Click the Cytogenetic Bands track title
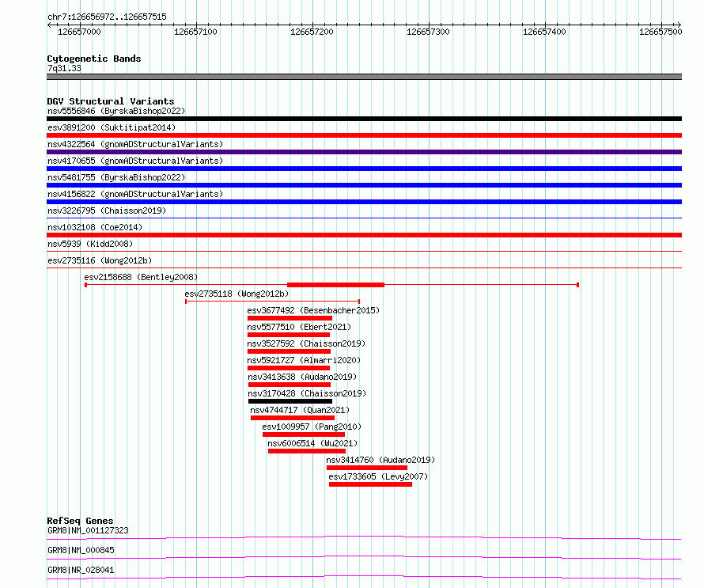The width and height of the screenshot is (704, 588). pyautogui.click(x=94, y=59)
